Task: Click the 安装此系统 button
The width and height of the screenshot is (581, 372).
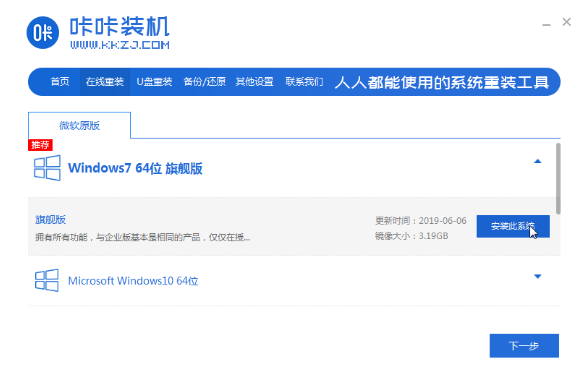Action: [513, 226]
